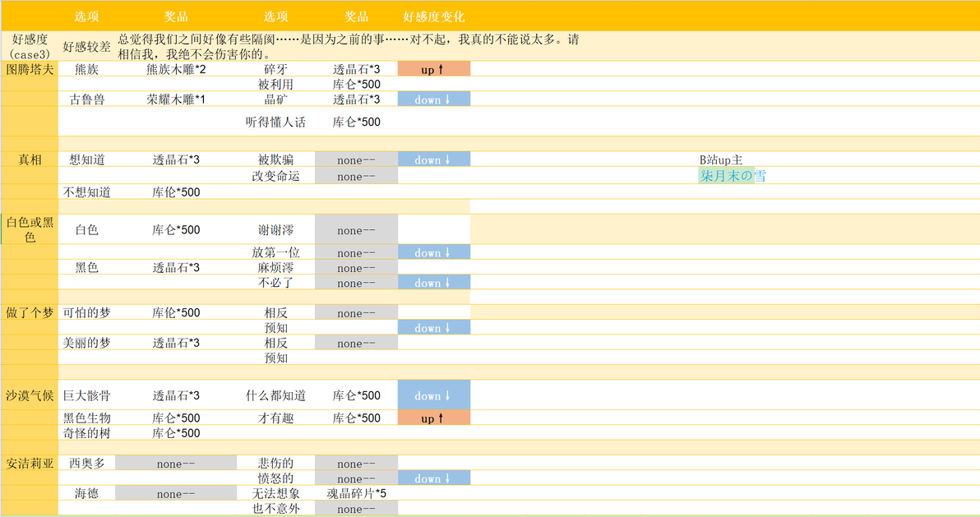
Task: Open the 柒月末の雪 link
Action: 733,176
